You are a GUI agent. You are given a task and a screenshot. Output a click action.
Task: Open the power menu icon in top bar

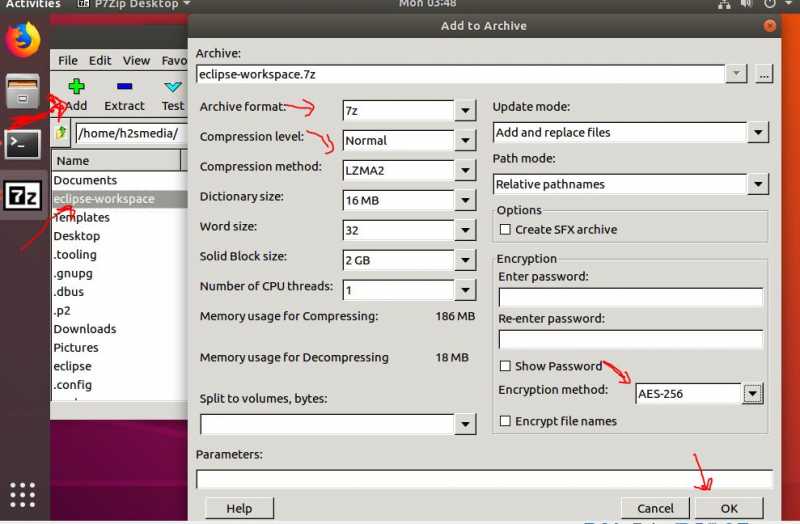click(x=770, y=4)
